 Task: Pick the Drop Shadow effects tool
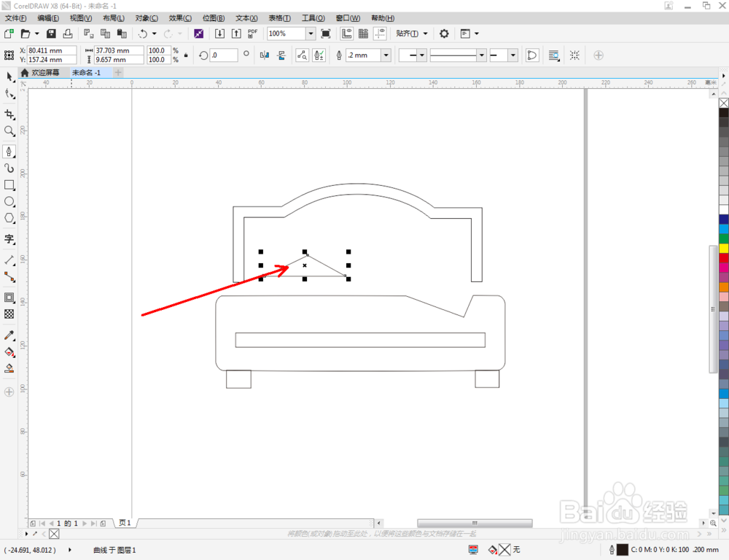pyautogui.click(x=9, y=297)
